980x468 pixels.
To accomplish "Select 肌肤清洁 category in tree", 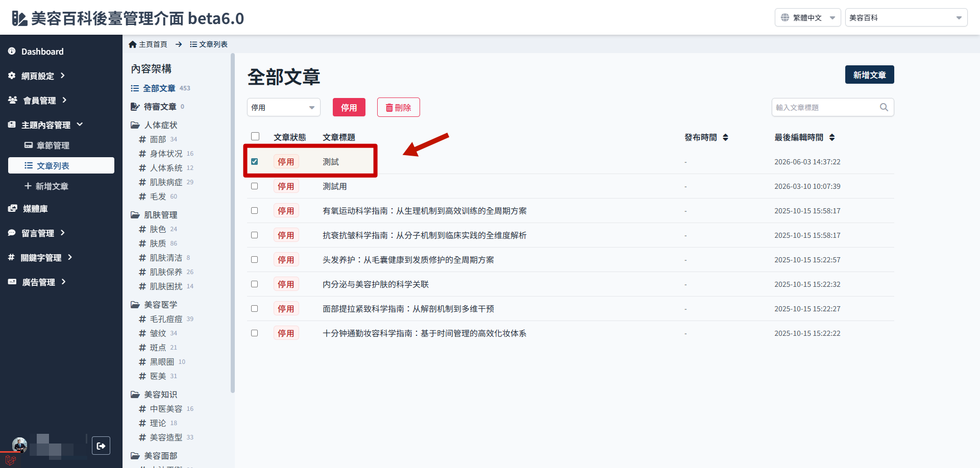I will (166, 258).
